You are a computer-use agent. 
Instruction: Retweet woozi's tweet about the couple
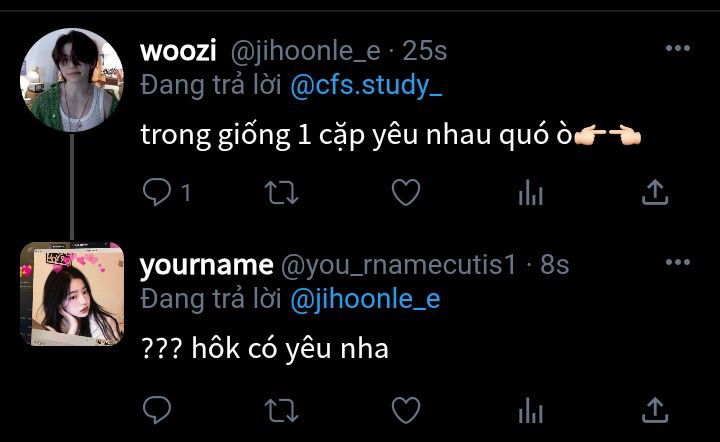click(281, 192)
